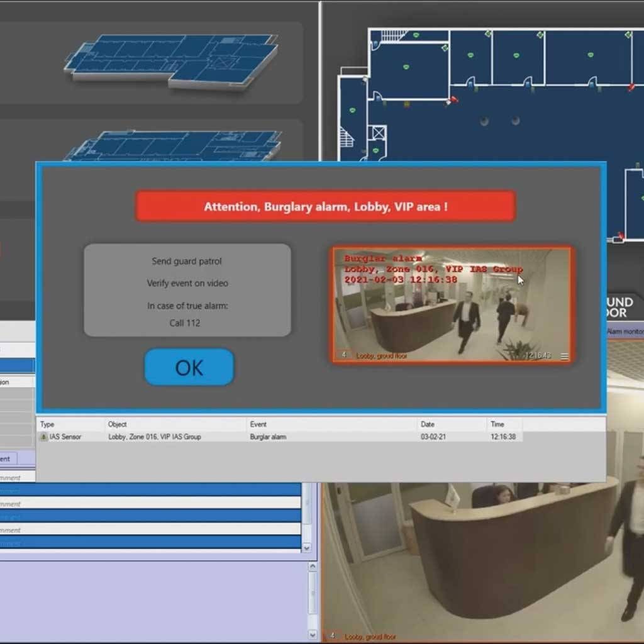Click the IAS Sensor icon in the event row

pos(43,436)
